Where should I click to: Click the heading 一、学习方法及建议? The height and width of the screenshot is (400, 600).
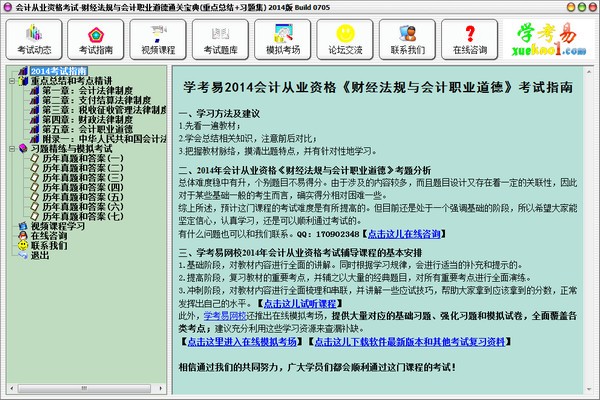pyautogui.click(x=219, y=114)
